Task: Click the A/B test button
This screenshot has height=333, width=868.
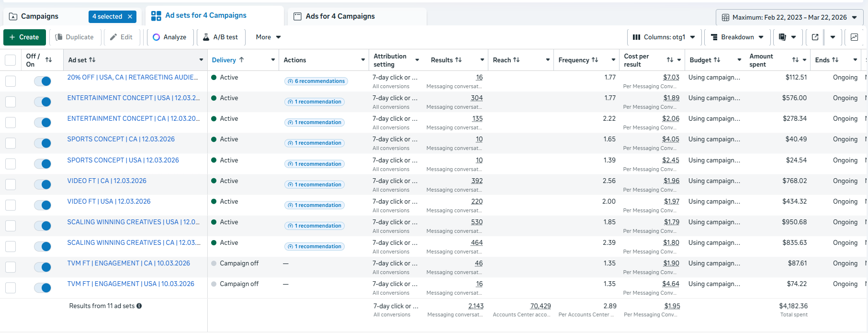Action: pos(221,37)
